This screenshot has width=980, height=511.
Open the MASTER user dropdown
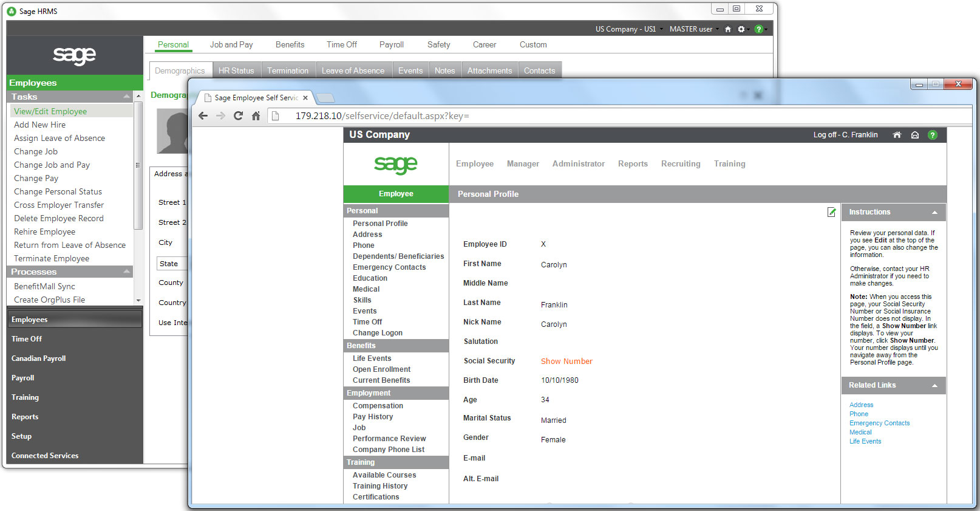click(694, 29)
